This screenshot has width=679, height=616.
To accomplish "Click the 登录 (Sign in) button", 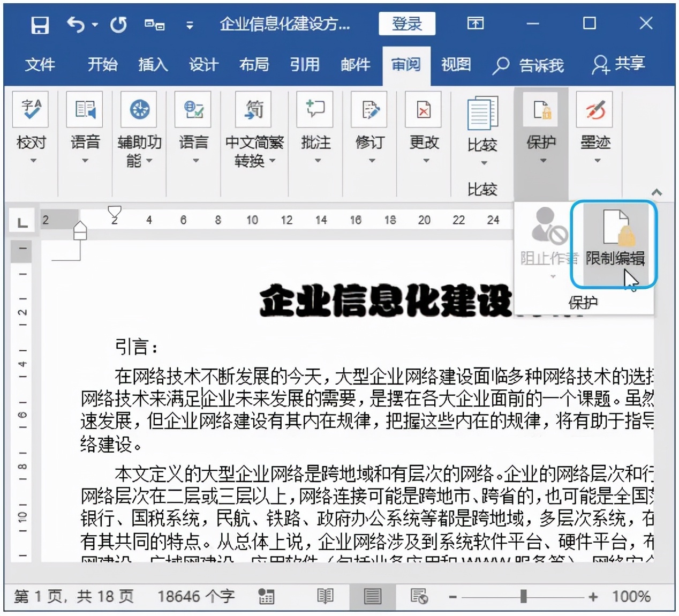I will point(407,24).
